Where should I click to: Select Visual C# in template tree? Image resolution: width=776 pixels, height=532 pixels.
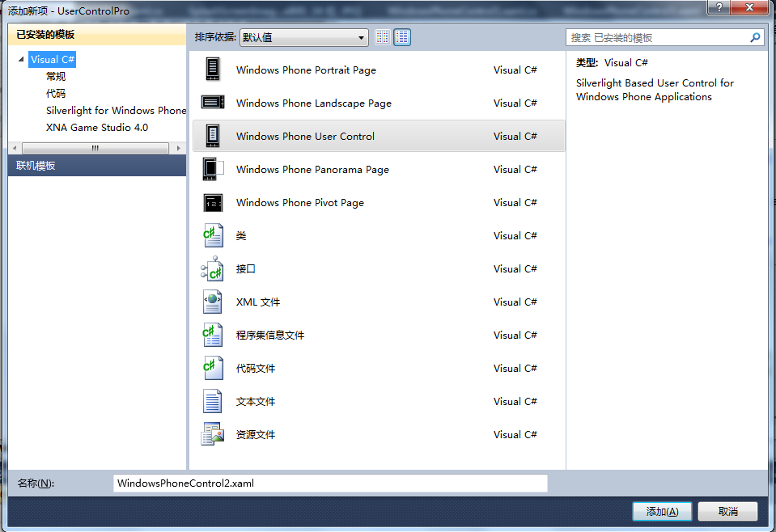(x=53, y=59)
